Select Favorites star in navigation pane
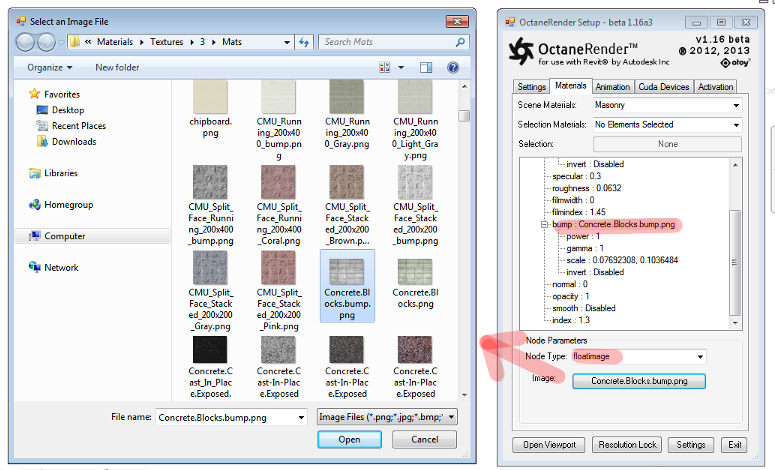 point(34,94)
